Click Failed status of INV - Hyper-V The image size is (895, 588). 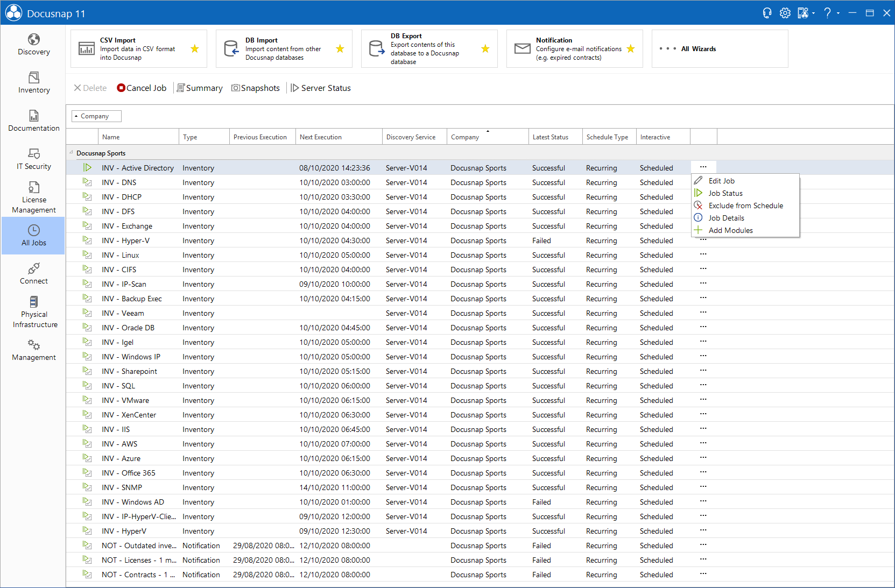click(541, 240)
